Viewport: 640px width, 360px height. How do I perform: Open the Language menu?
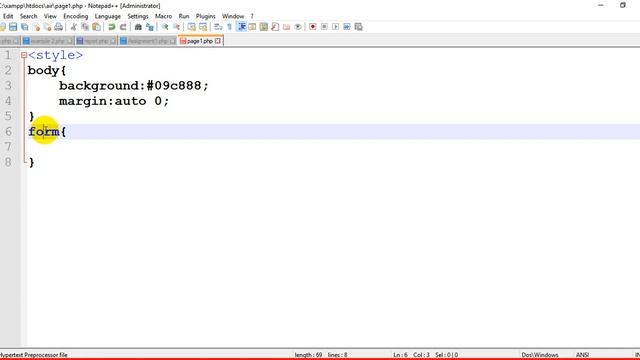[108, 16]
